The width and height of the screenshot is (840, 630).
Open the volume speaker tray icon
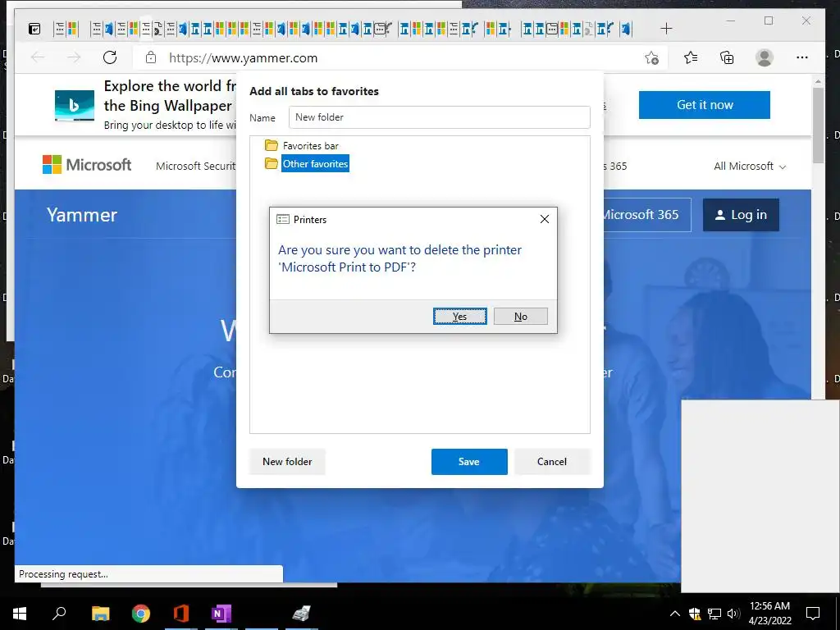(x=733, y=614)
